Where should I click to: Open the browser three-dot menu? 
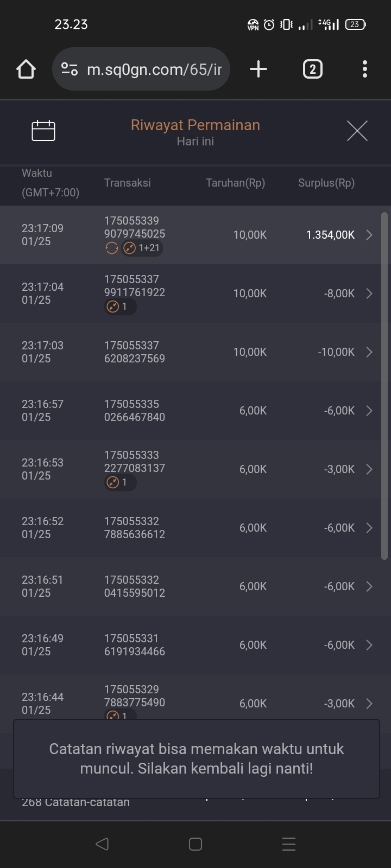pos(364,69)
